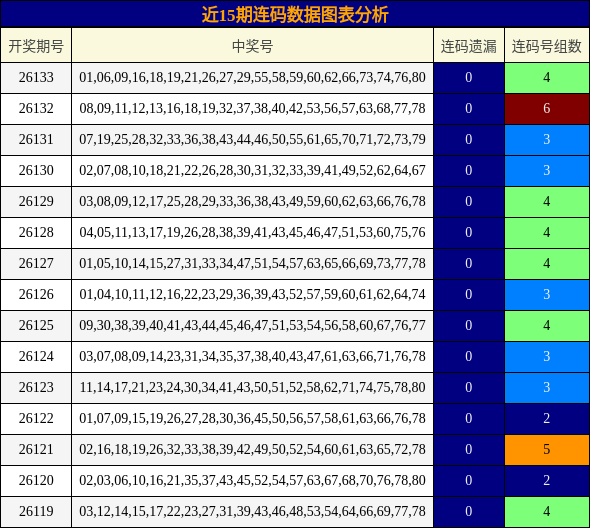Click the title 近15期连码数据图表分析
This screenshot has height=528, width=590.
coord(295,15)
